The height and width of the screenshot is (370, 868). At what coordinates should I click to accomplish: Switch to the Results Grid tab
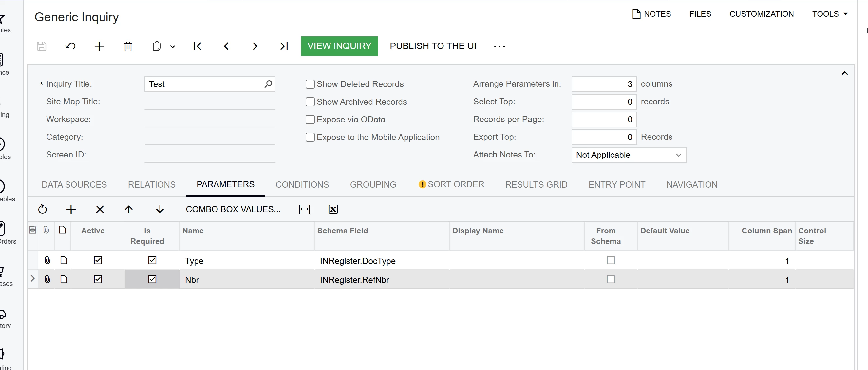536,185
